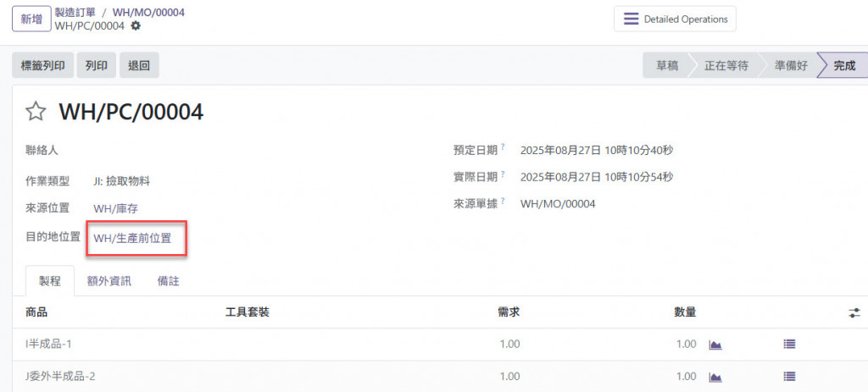Select the I半成品-1 product row
This screenshot has height=392, width=868.
tap(440, 345)
